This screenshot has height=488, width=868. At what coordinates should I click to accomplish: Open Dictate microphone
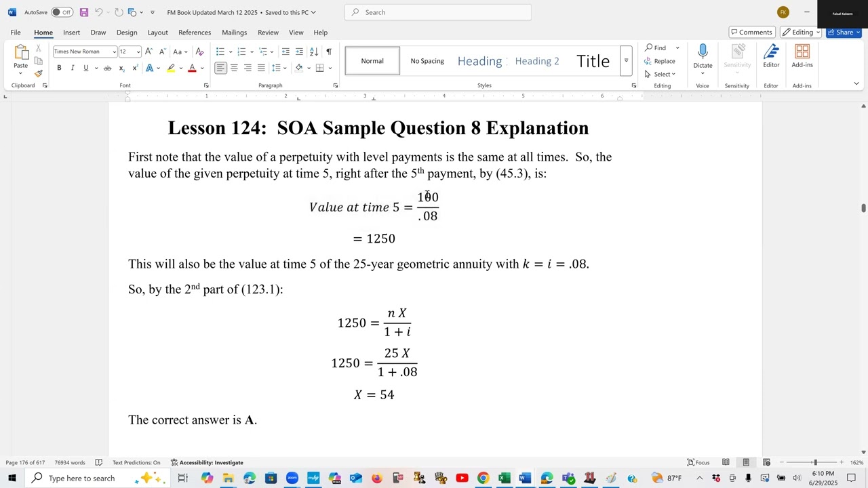click(703, 57)
